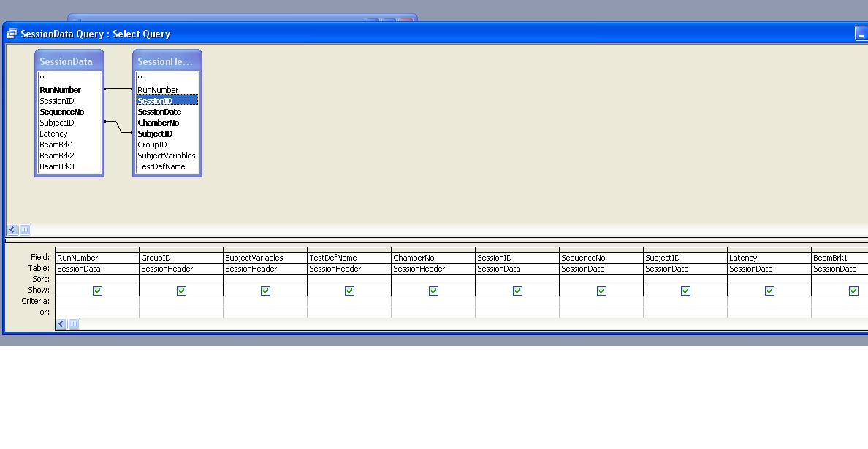
Task: Click Sort cell under RunNumber column
Action: 97,280
